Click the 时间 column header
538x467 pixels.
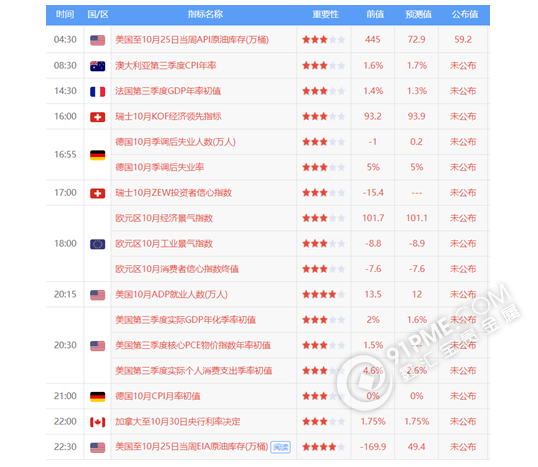65,14
